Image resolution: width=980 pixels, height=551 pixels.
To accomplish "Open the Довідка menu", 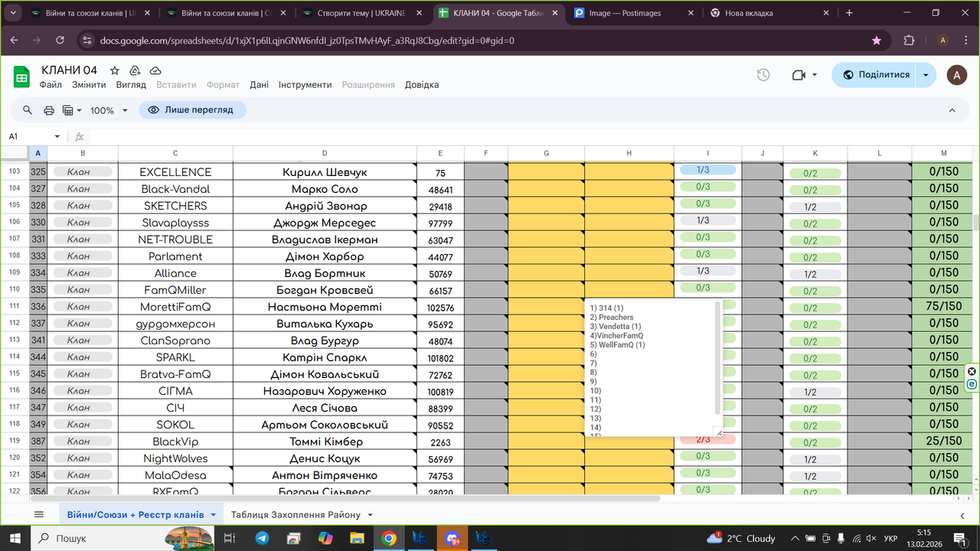I will click(422, 85).
